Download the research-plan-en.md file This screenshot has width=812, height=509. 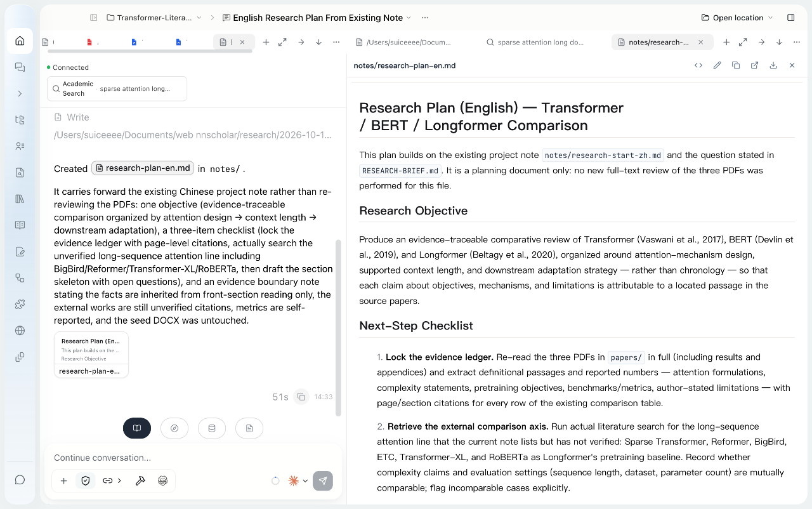click(773, 65)
